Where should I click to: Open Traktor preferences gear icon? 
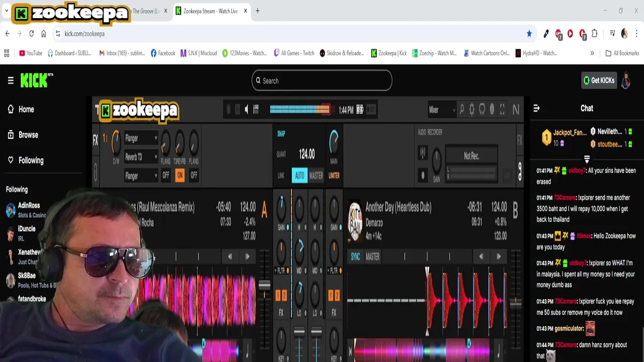pyautogui.click(x=471, y=110)
